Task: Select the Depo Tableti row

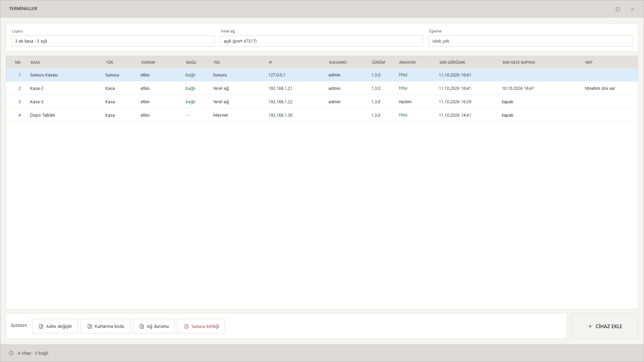Action: [322, 115]
